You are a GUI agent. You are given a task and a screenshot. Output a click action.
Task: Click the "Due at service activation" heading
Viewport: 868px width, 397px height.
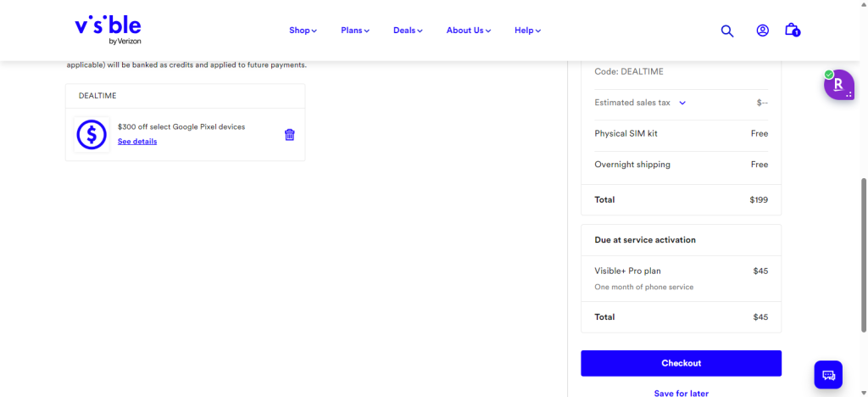(x=645, y=240)
